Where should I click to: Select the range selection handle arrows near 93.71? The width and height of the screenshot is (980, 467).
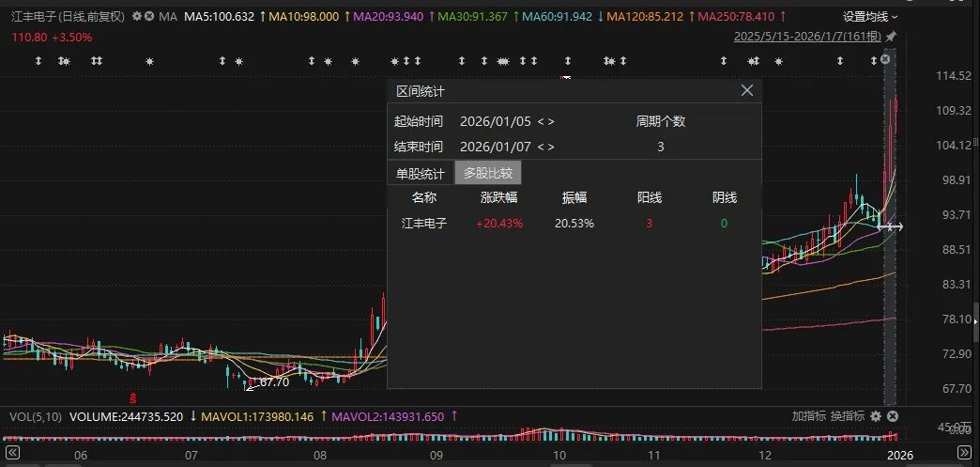pyautogui.click(x=890, y=226)
